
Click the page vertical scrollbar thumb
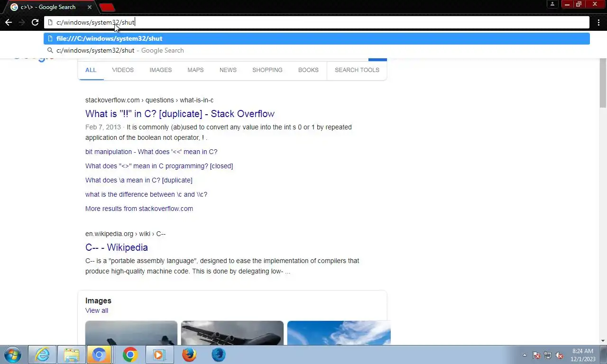tap(603, 82)
